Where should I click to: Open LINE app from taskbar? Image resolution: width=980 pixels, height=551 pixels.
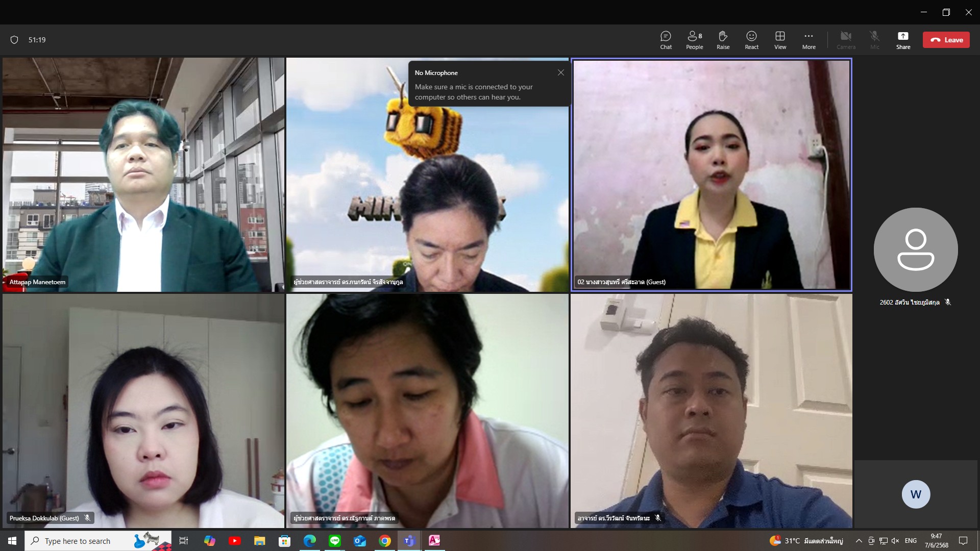[335, 541]
